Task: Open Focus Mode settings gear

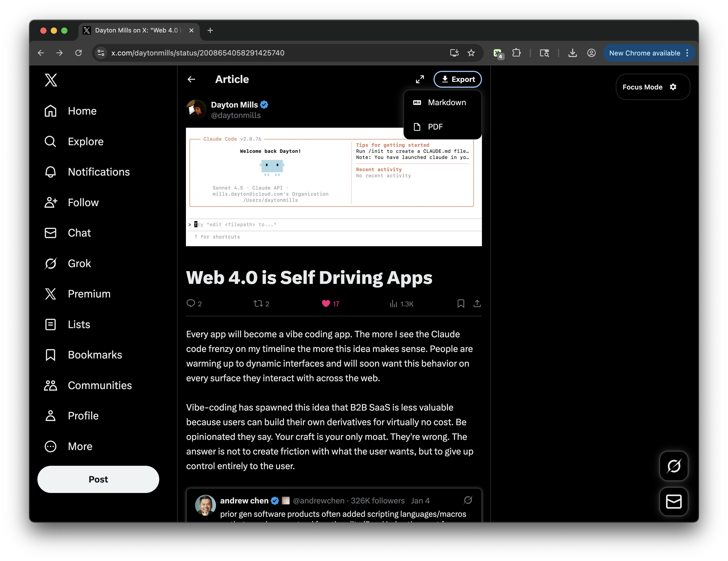Action: coord(673,87)
